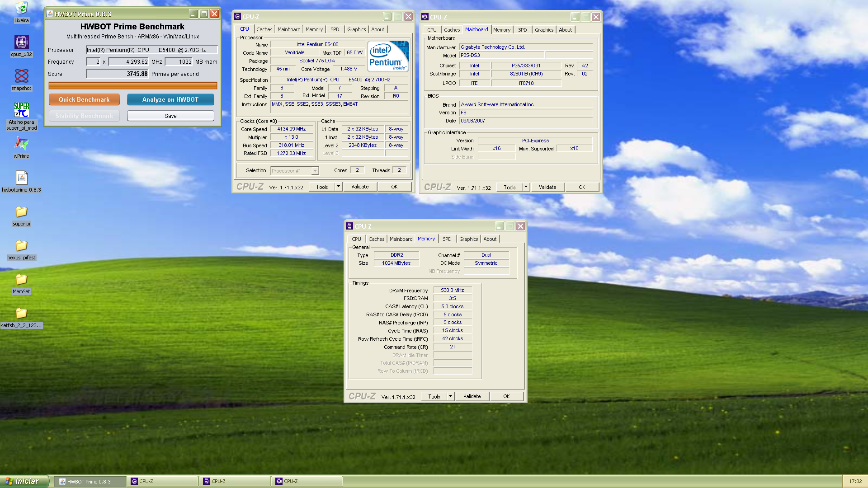Viewport: 868px width, 488px height.
Task: Click the CPU-Z CPU window title icon
Action: pos(237,17)
